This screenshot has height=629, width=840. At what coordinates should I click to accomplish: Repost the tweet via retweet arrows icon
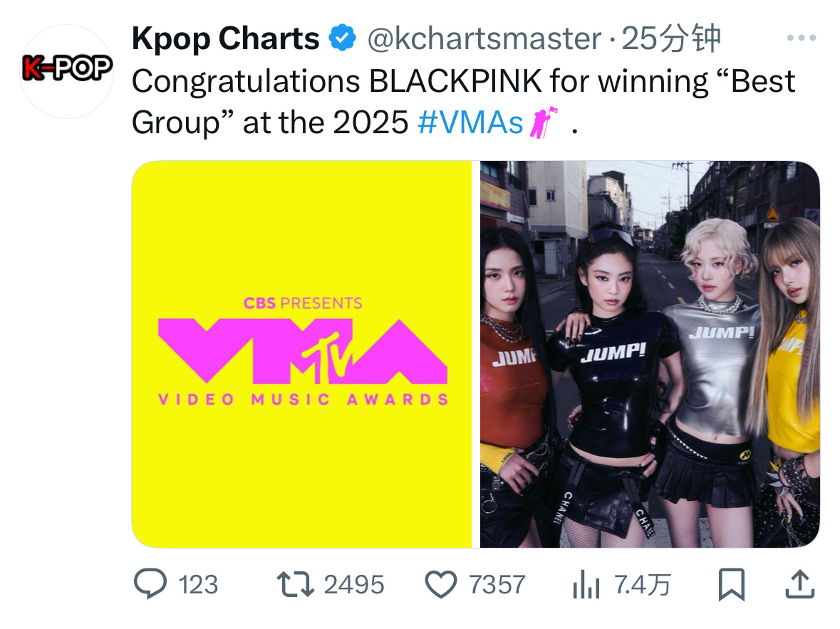pos(295,584)
